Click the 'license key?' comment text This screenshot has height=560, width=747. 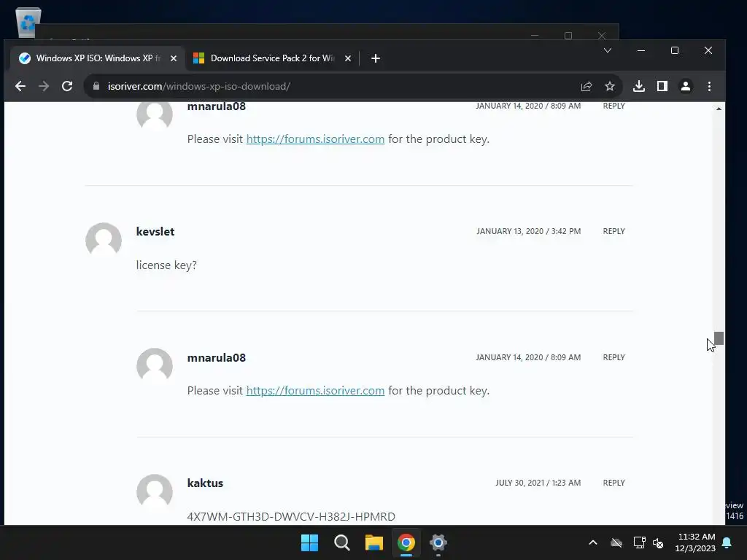click(166, 265)
